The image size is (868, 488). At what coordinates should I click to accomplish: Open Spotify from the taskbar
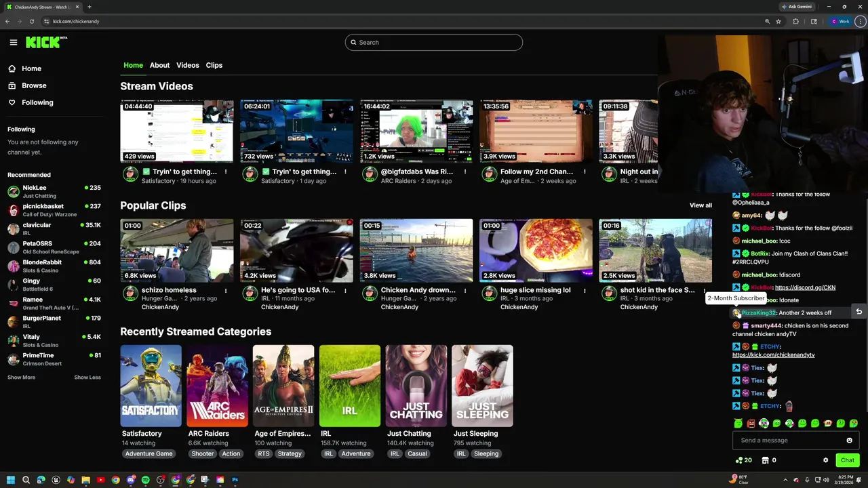click(x=145, y=480)
